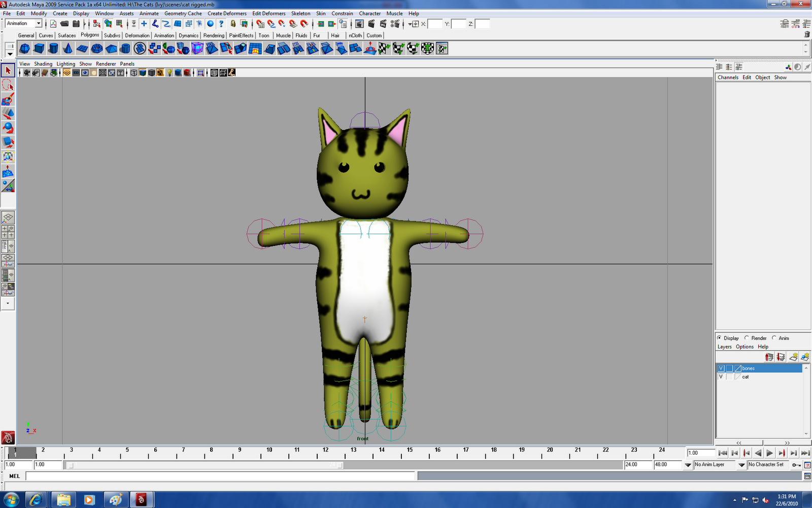This screenshot has height=508, width=812.
Task: Switch to the Rendering shelf tab
Action: coord(213,36)
